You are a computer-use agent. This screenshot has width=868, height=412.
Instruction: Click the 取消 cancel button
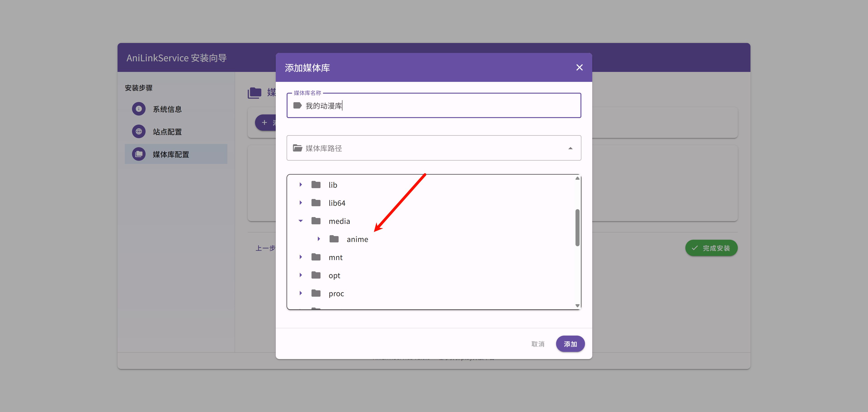(x=538, y=343)
